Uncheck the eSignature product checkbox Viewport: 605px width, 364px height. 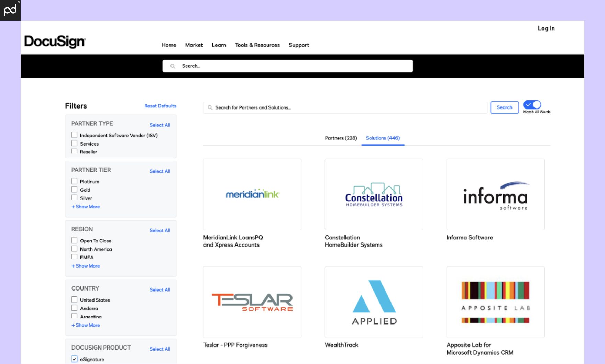point(74,359)
